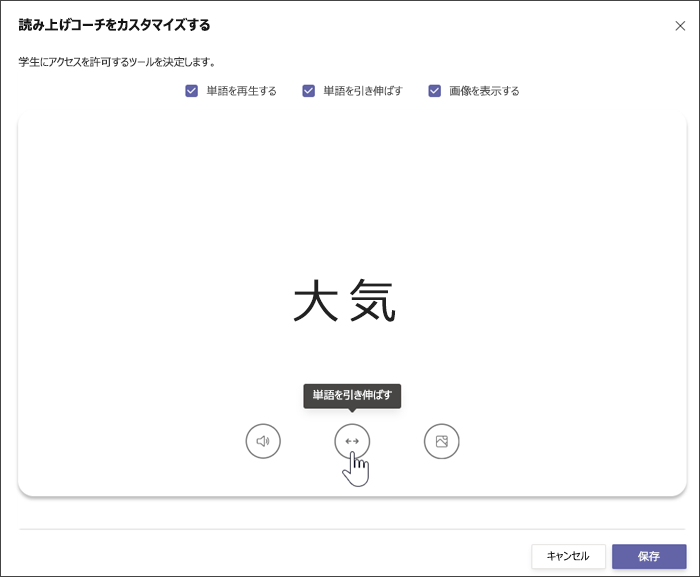Viewport: 700px width, 577px height.
Task: Click the 読み上げコーチをカスタマイズする title
Action: point(114,25)
